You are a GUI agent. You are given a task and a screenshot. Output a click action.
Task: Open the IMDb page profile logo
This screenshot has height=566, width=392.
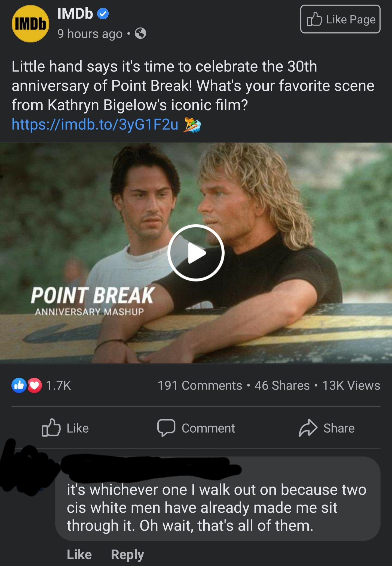pos(30,24)
